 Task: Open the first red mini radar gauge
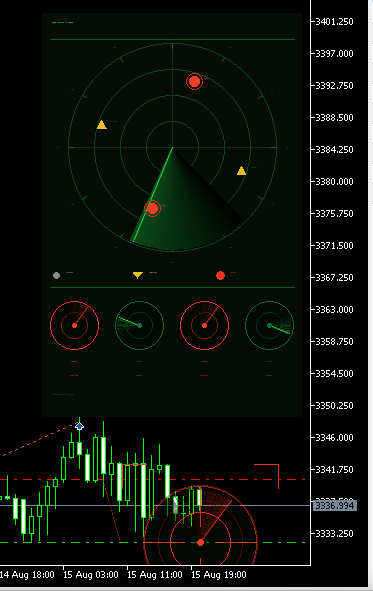point(75,325)
